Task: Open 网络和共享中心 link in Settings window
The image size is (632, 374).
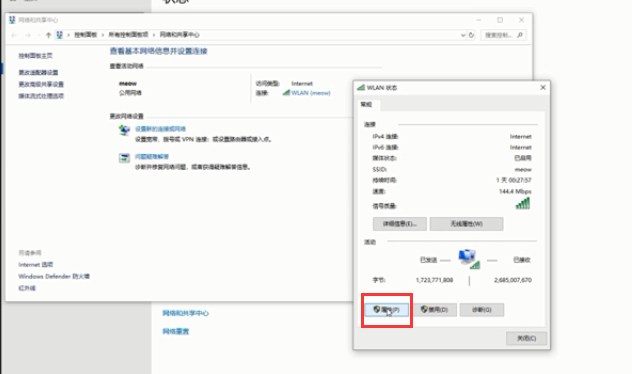Action: (185, 313)
